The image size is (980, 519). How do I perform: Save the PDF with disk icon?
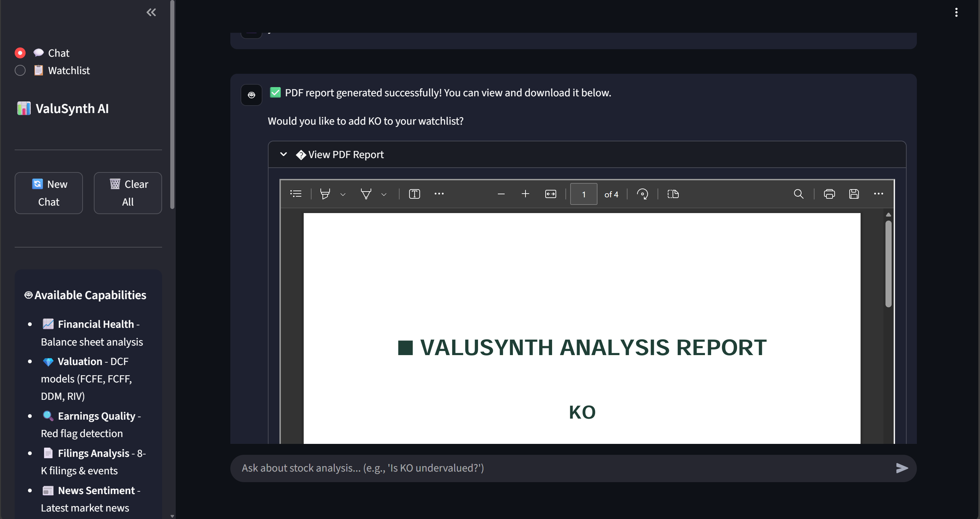tap(854, 194)
